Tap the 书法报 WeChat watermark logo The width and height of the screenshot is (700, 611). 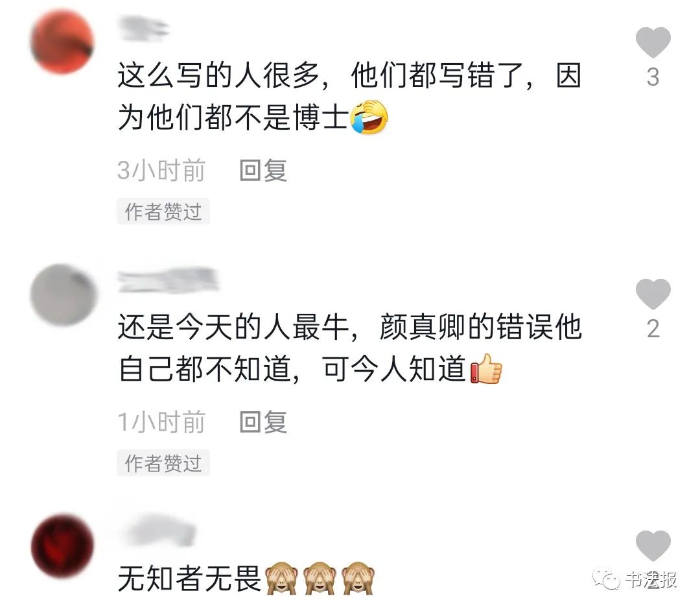point(635,579)
